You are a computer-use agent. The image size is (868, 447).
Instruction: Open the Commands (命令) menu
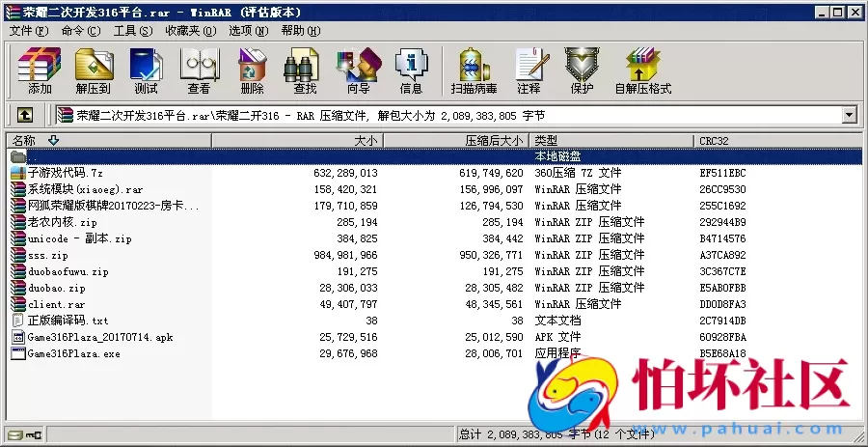pos(81,31)
